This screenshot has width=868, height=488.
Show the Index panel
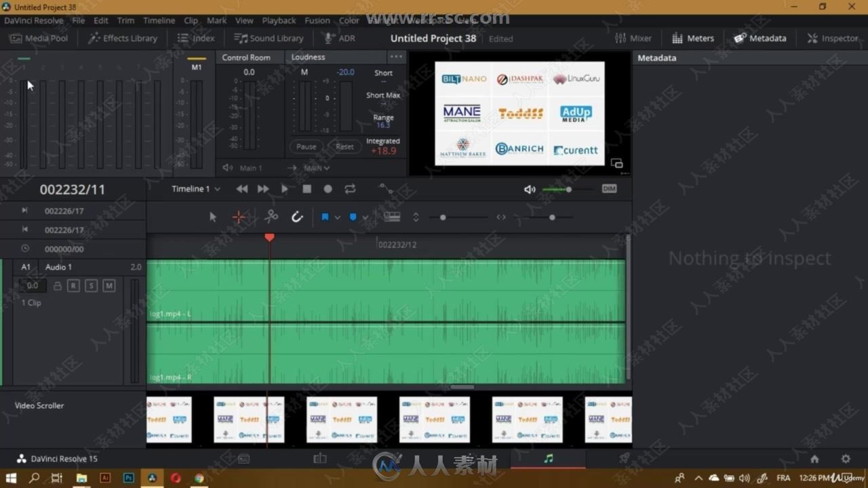pos(196,38)
